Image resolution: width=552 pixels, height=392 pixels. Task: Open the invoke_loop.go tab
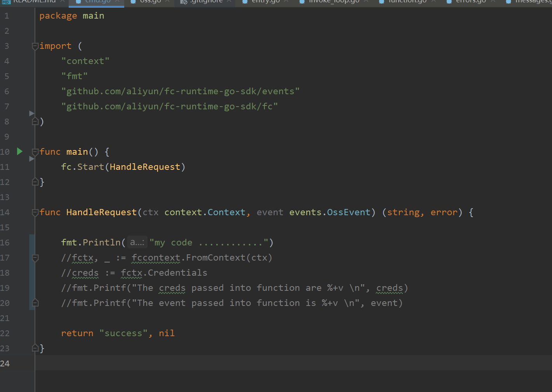click(334, 2)
